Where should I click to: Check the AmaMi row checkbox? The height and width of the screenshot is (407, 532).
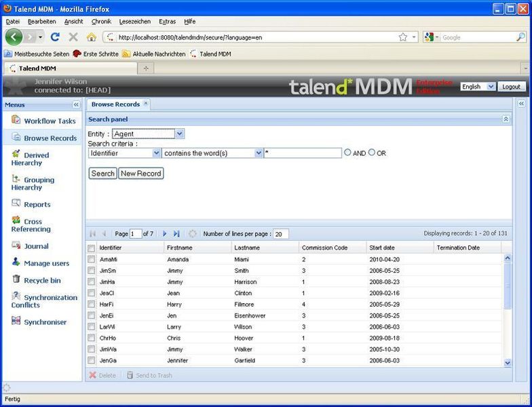point(91,259)
